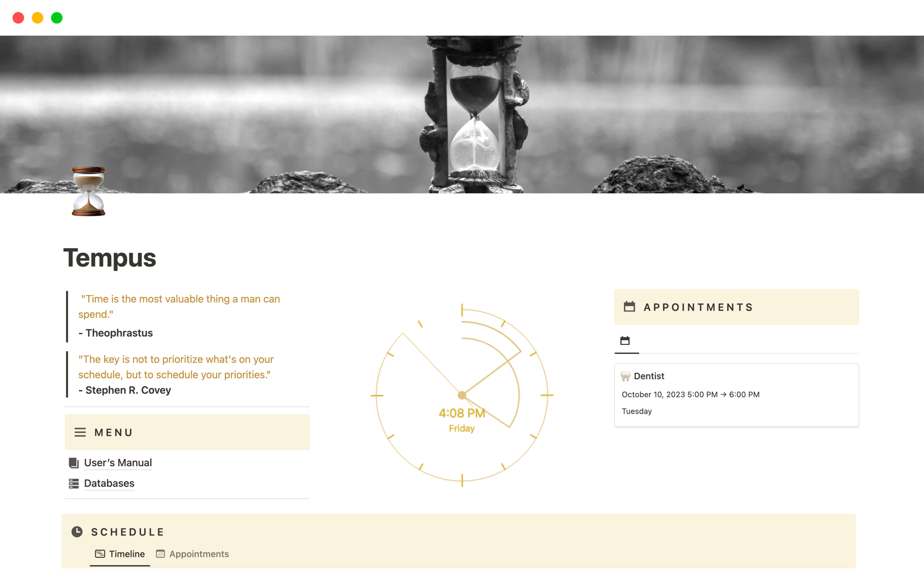Drag the analog clock gold center dot

coord(462,395)
